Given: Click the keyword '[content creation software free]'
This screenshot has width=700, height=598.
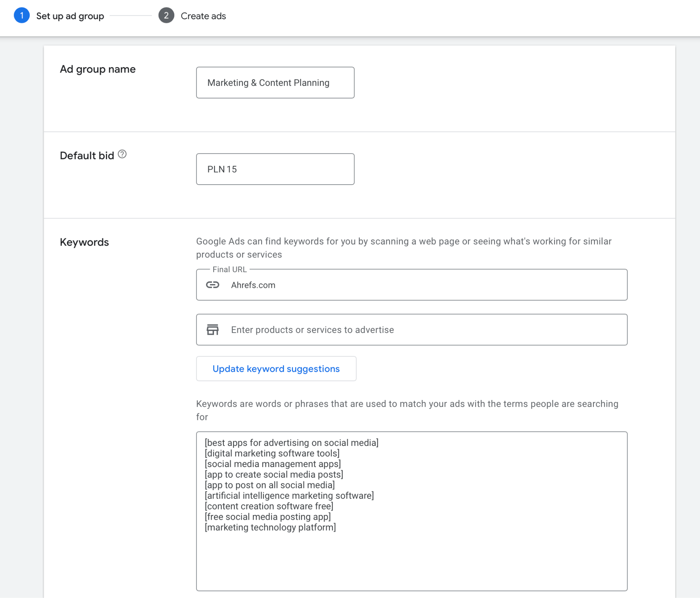Looking at the screenshot, I should pyautogui.click(x=269, y=506).
